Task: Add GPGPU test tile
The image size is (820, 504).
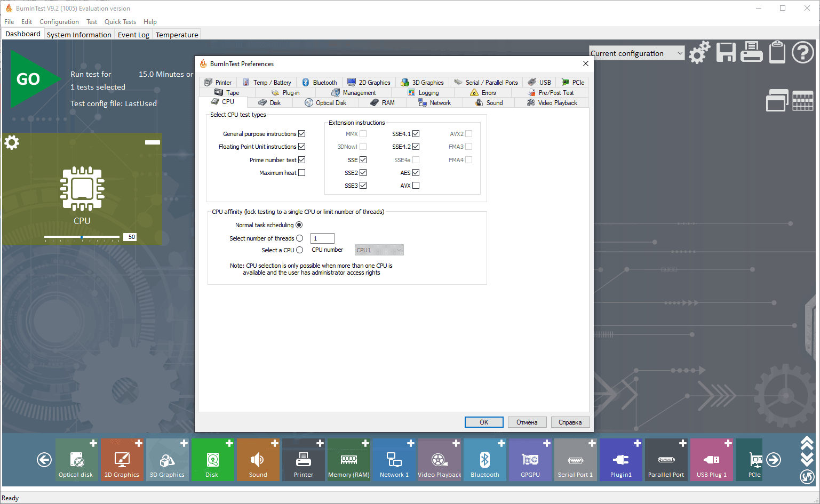Action: point(547,443)
